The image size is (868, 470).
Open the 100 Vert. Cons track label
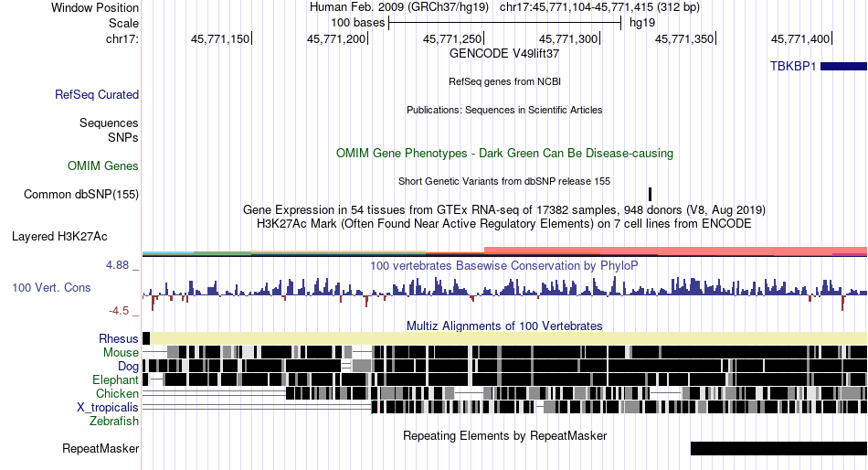(x=51, y=288)
